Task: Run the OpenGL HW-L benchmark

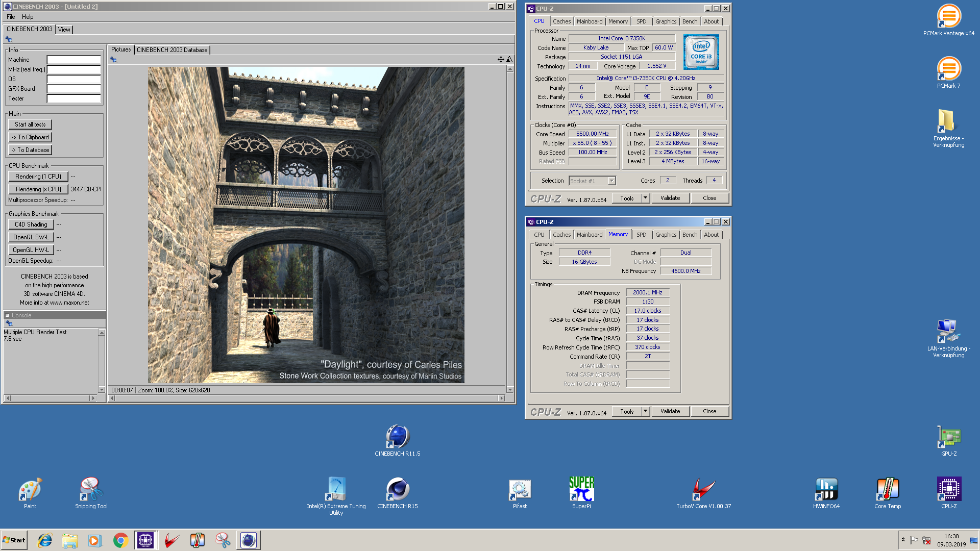Action: click(31, 250)
